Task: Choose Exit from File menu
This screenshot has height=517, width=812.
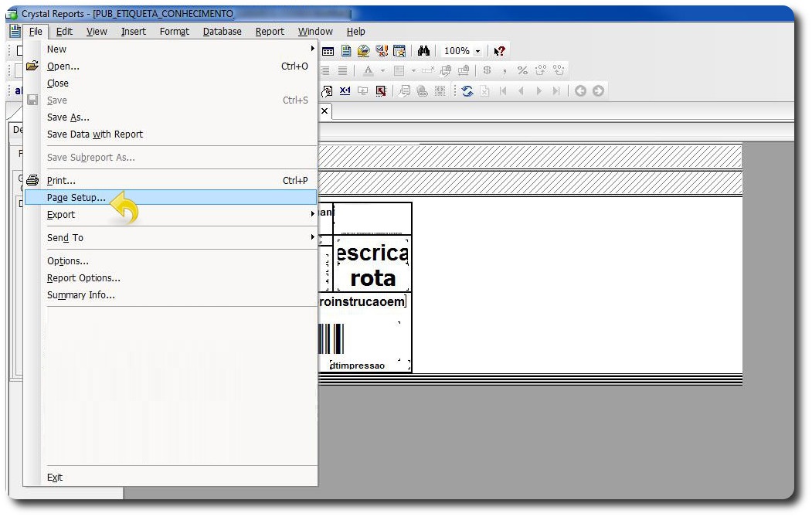Action: tap(171, 477)
